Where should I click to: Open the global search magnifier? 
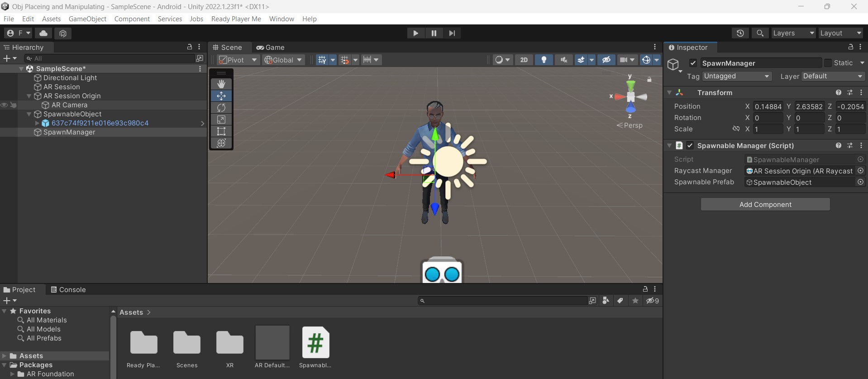point(760,33)
